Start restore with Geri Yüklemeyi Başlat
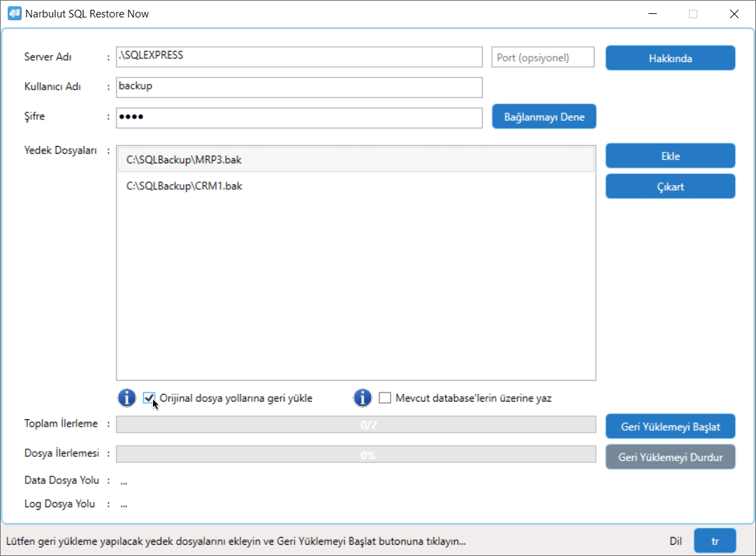 pos(670,426)
